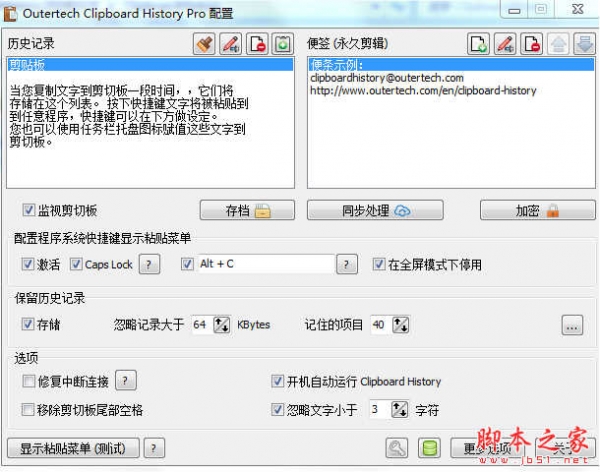Click the magnifier search icon at bottom

(396, 448)
